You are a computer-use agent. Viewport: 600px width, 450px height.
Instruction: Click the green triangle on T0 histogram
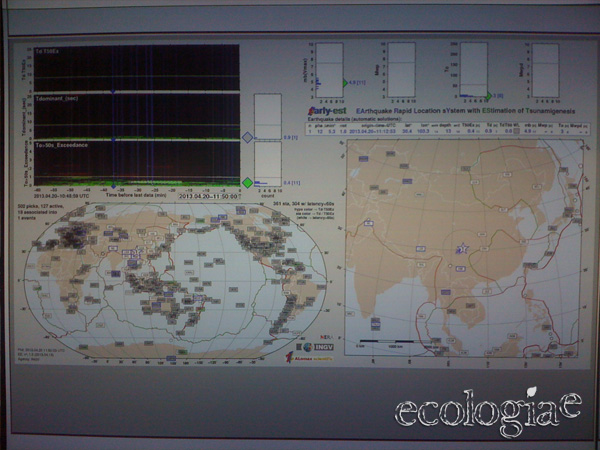pyautogui.click(x=489, y=94)
